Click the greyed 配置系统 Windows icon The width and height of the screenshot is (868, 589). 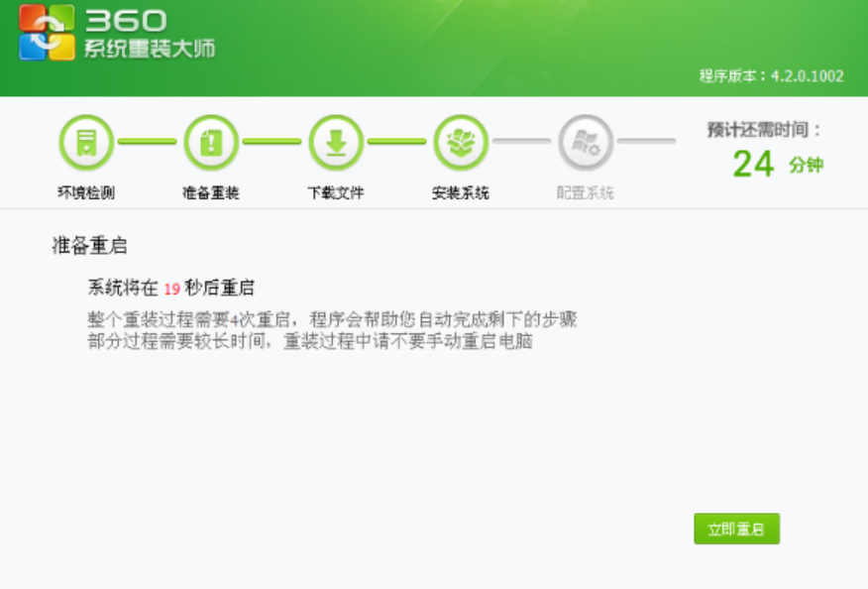[x=586, y=143]
